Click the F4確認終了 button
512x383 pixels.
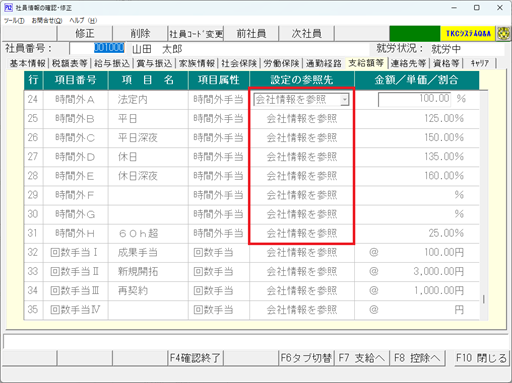pos(195,358)
